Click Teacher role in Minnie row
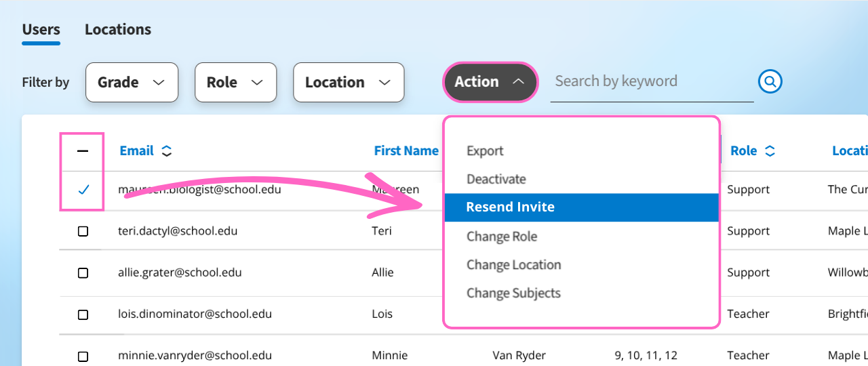Screen dimensions: 868x366 tap(748, 356)
